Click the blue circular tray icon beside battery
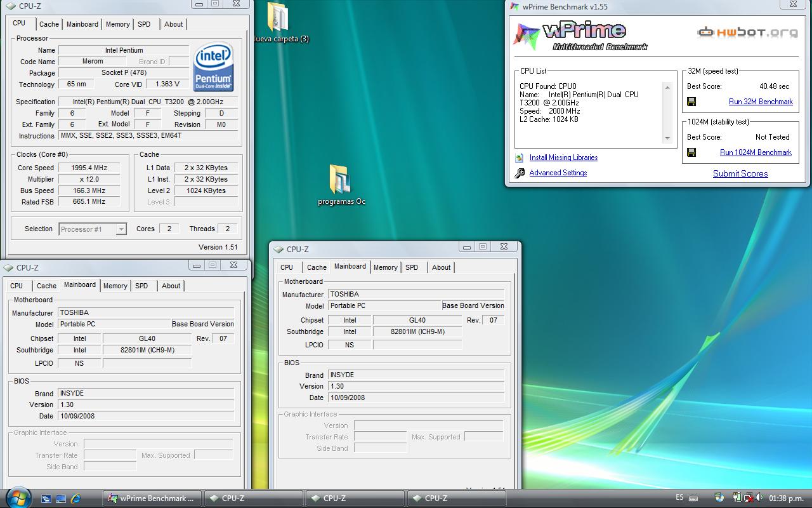812x508 pixels. 719,498
